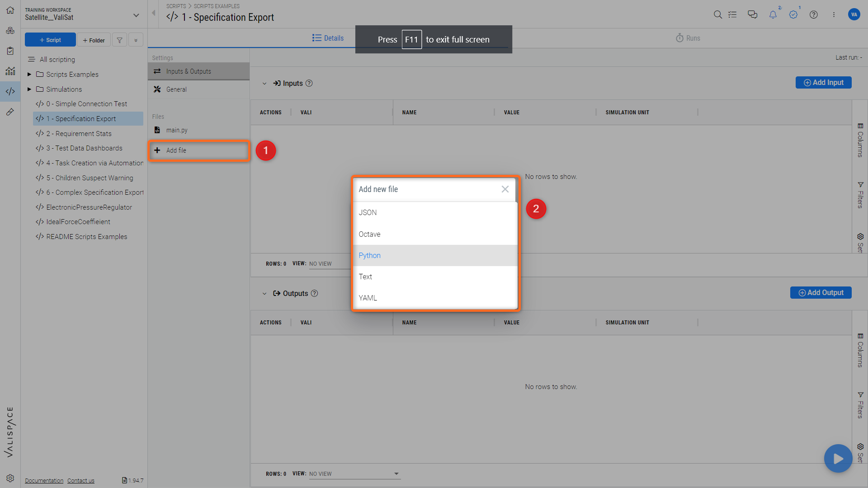
Task: Open the Outputs table NO VIEW dropdown
Action: pyautogui.click(x=355, y=474)
